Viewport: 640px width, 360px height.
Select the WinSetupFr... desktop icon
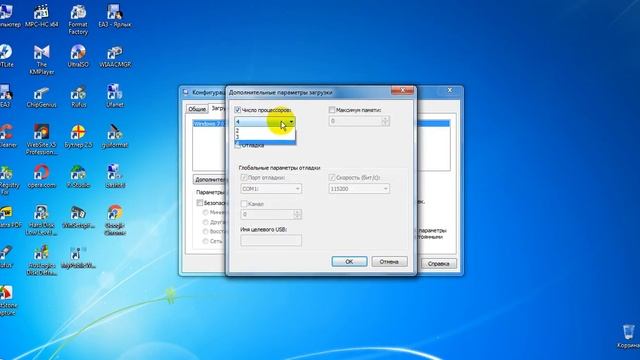[x=78, y=217]
